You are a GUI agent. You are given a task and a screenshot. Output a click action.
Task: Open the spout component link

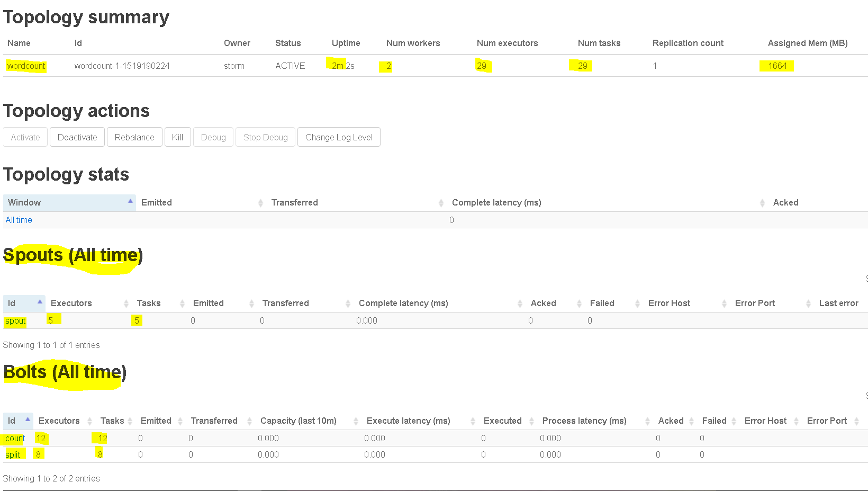pos(15,320)
